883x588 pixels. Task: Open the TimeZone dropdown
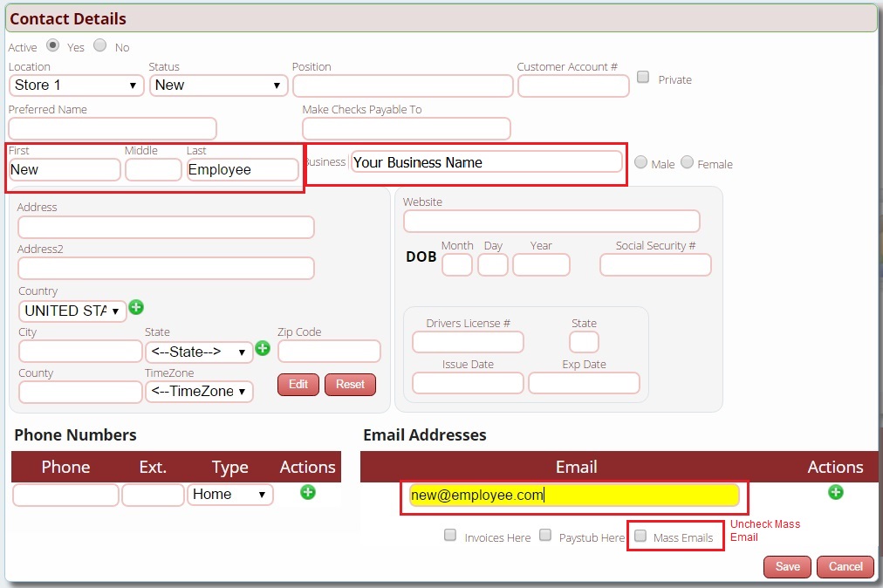[x=199, y=391]
